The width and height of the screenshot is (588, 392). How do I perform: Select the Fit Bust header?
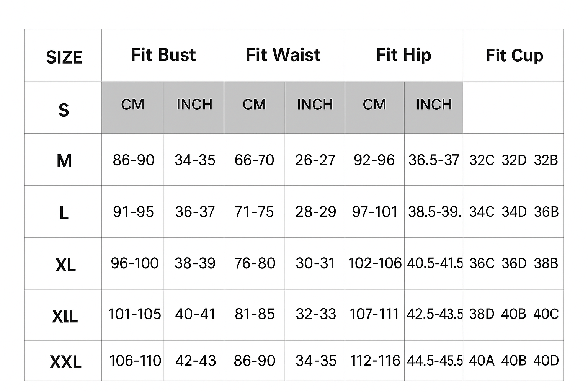pos(163,56)
